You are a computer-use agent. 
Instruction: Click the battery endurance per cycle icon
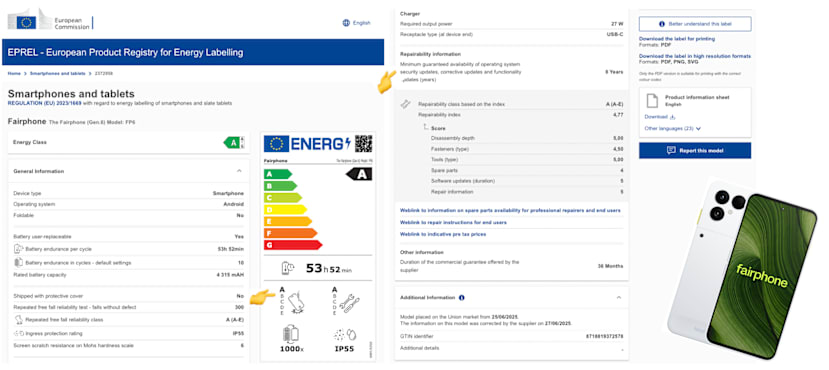pyautogui.click(x=19, y=248)
